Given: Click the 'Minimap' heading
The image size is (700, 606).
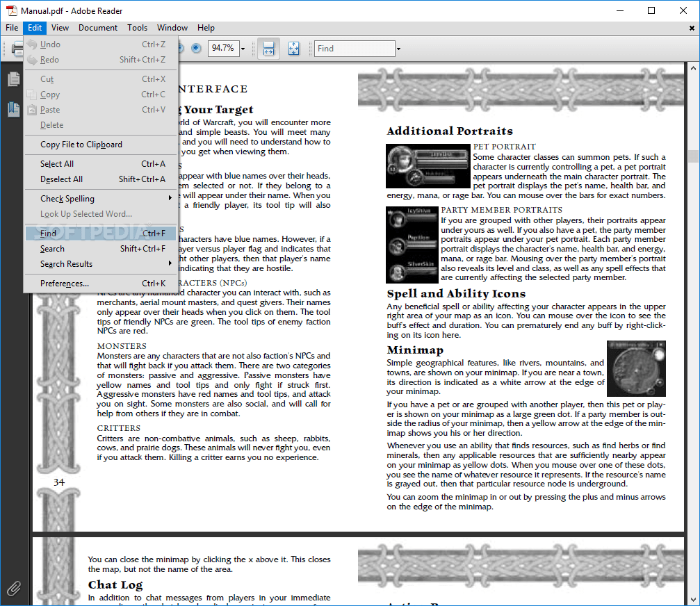Looking at the screenshot, I should tap(415, 350).
